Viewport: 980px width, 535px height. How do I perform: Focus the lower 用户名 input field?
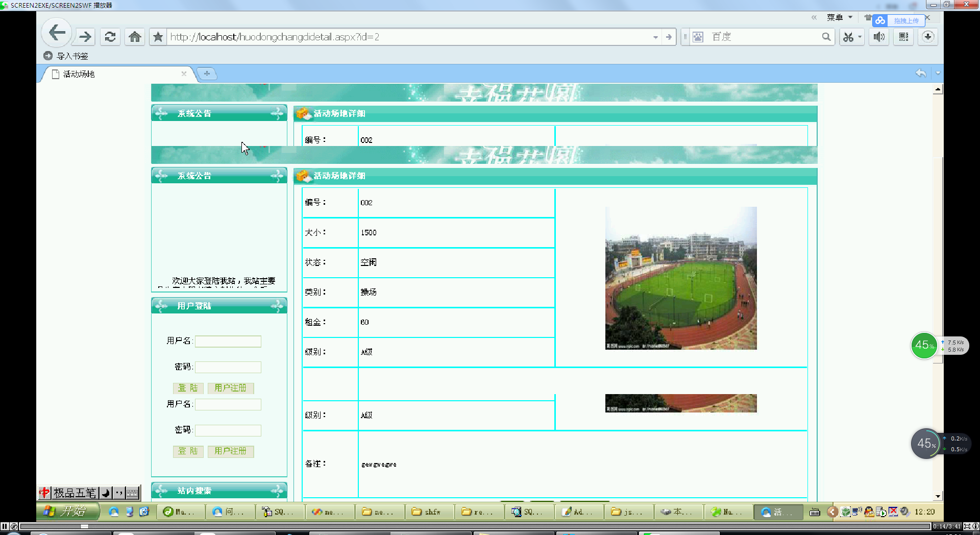pyautogui.click(x=228, y=404)
